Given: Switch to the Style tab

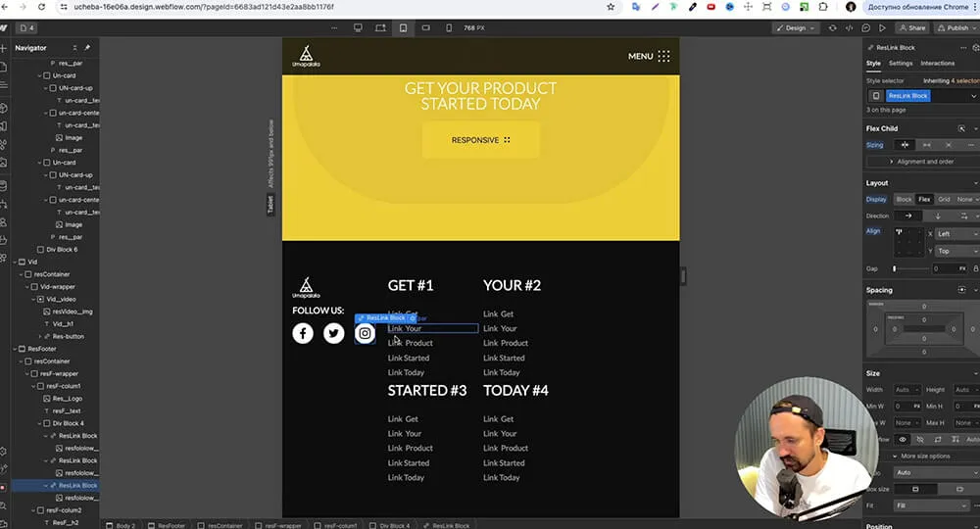Looking at the screenshot, I should (873, 63).
